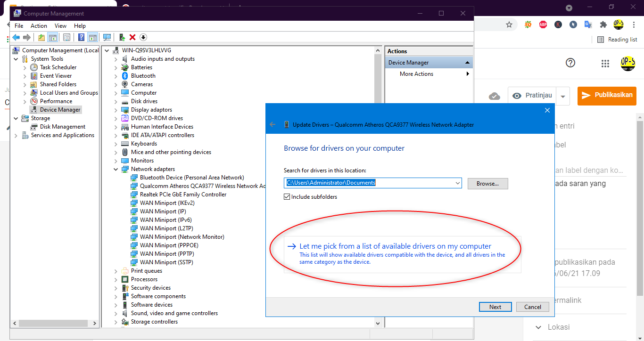Click the bookmark star in Chrome address bar
The width and height of the screenshot is (644, 341).
click(x=509, y=24)
